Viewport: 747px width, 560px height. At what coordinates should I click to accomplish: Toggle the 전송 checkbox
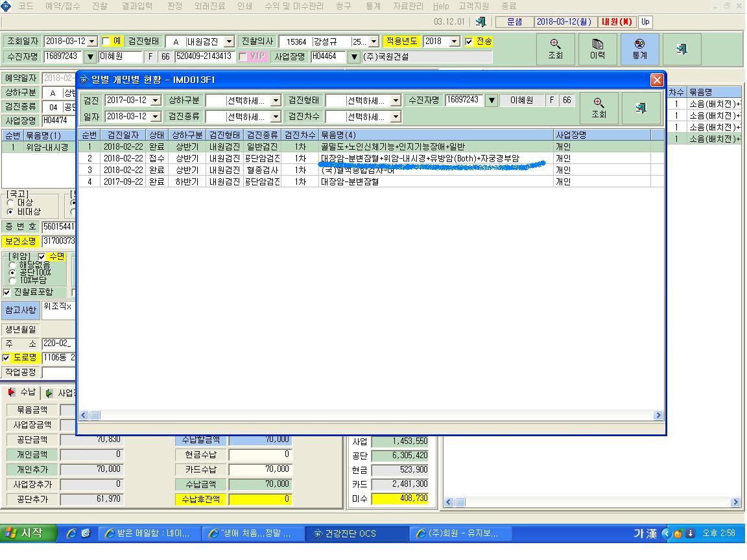pos(469,41)
